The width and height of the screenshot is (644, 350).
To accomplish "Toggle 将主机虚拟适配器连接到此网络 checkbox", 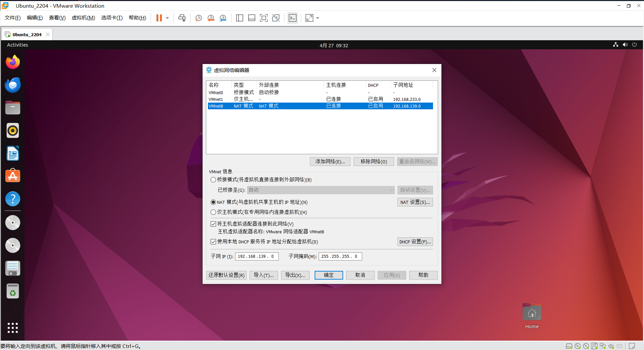I will coord(213,224).
